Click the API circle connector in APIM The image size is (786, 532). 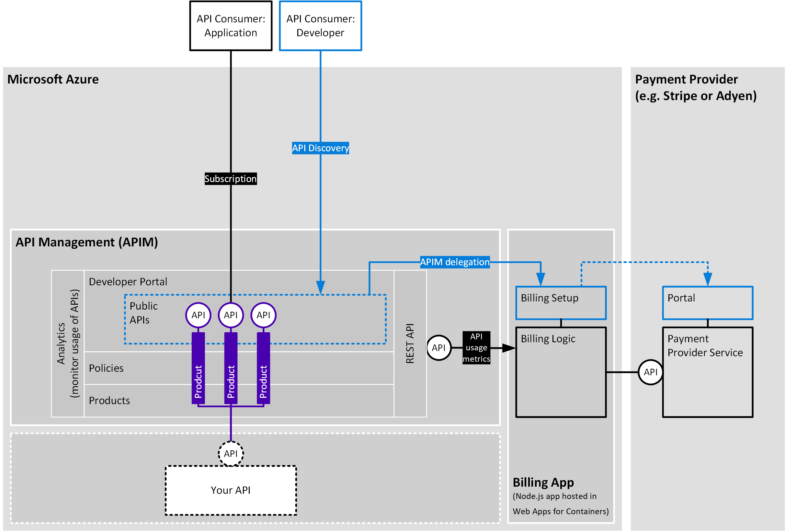click(x=434, y=345)
